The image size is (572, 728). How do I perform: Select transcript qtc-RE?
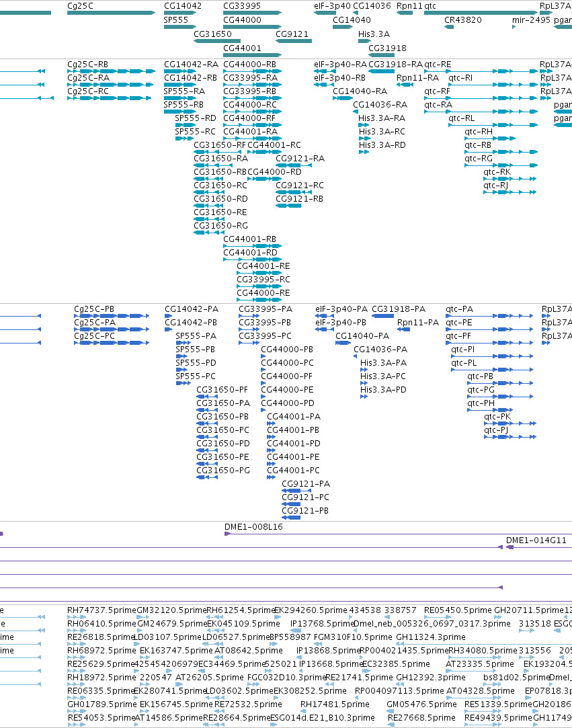438,65
